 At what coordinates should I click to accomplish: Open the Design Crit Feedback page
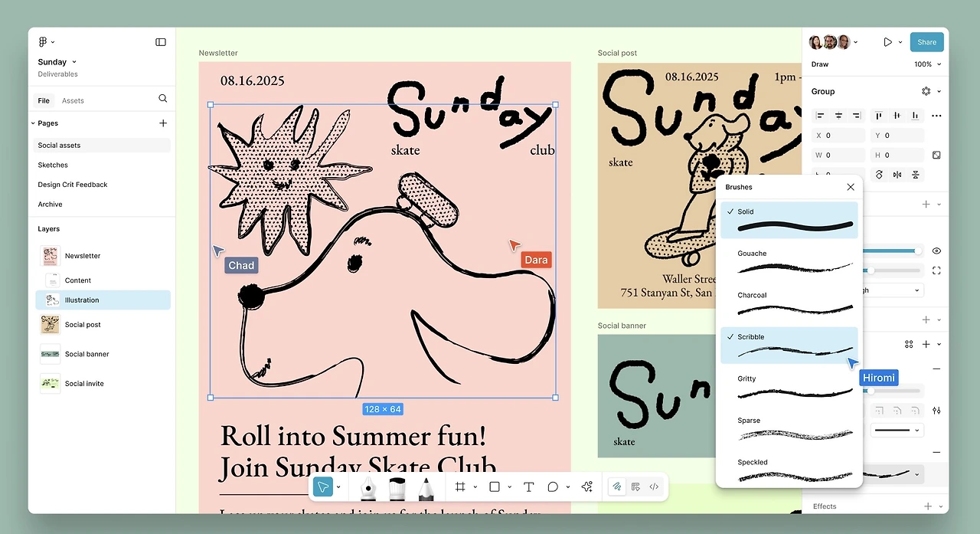pyautogui.click(x=73, y=185)
